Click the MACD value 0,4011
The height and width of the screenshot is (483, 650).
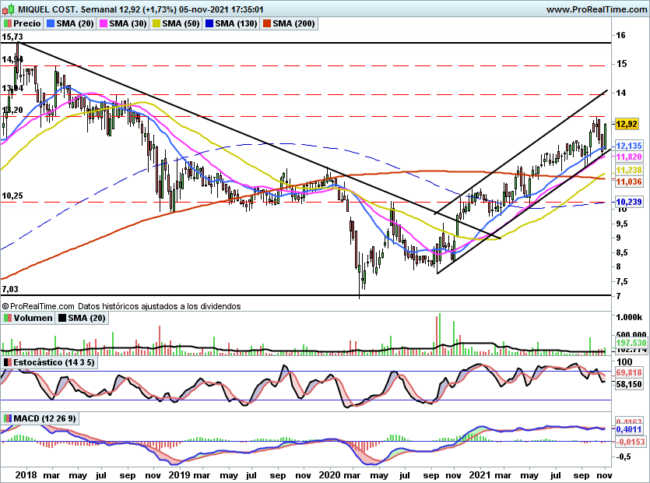click(629, 430)
